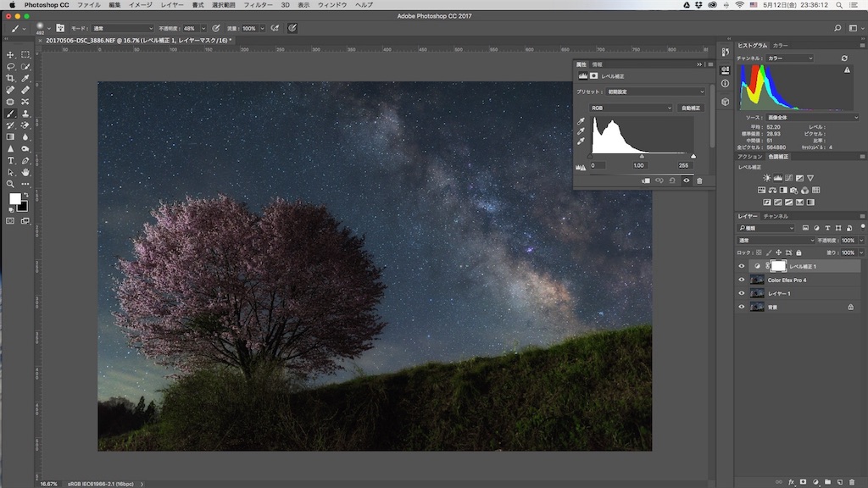Click the background black color swatch
This screenshot has width=868, height=488.
pos(24,208)
